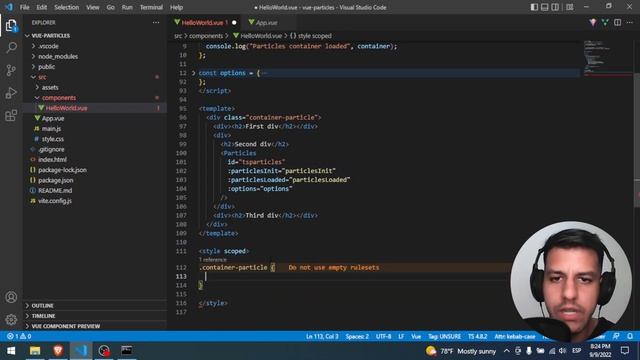Open the Selection menu

pos(67,7)
